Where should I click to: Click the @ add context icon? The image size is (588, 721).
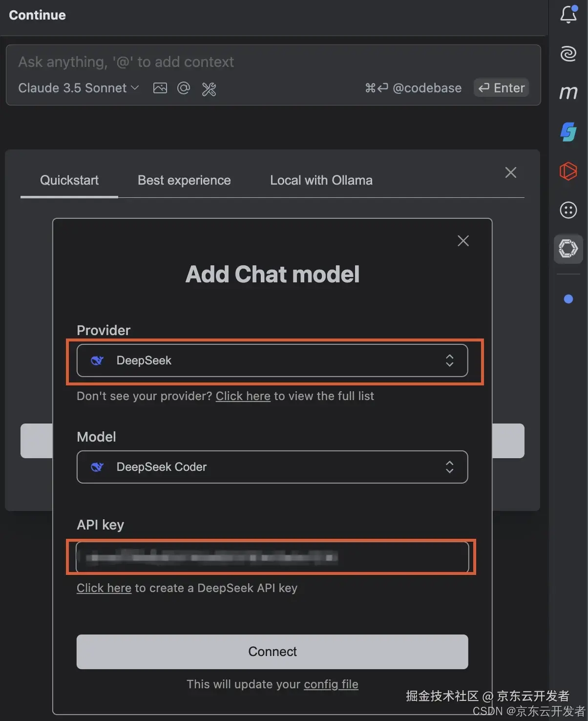pyautogui.click(x=184, y=88)
